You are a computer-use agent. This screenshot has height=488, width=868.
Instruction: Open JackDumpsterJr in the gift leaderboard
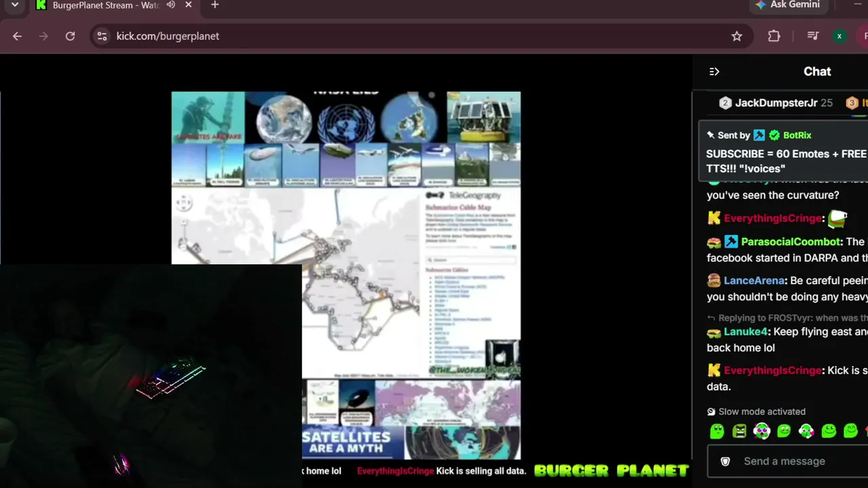click(x=776, y=103)
